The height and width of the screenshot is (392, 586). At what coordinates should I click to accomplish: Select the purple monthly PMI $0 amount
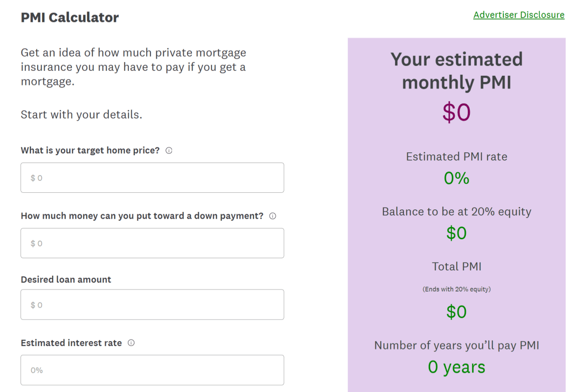click(456, 112)
